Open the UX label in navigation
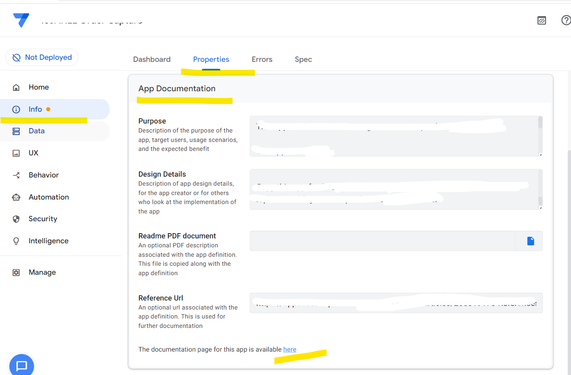The height and width of the screenshot is (375, 571). click(x=33, y=153)
